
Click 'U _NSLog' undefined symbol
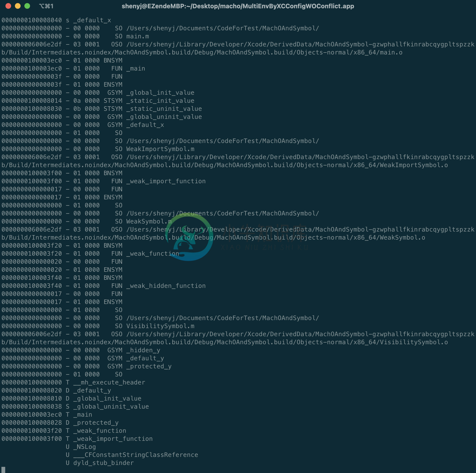coord(81,447)
